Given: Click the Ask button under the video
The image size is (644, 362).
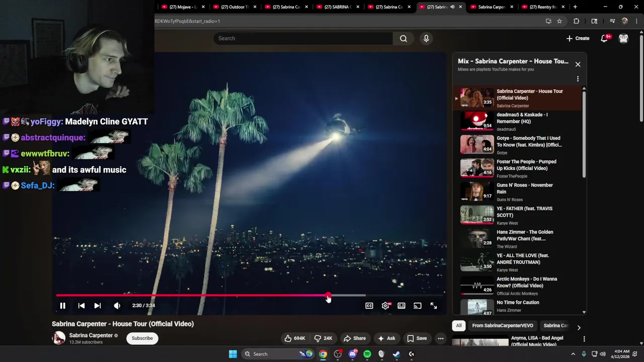Looking at the screenshot, I should (x=386, y=338).
